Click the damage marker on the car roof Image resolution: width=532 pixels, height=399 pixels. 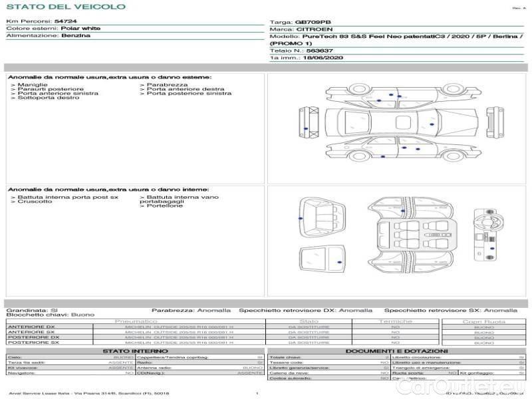[432, 124]
